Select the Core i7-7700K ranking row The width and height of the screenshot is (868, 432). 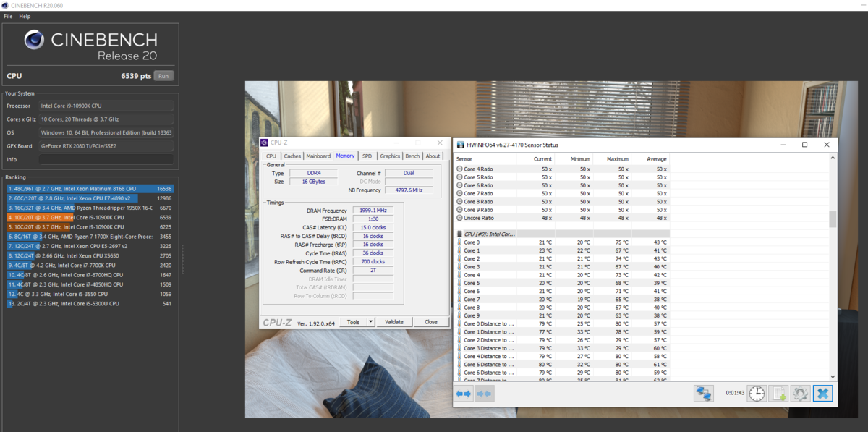point(90,266)
